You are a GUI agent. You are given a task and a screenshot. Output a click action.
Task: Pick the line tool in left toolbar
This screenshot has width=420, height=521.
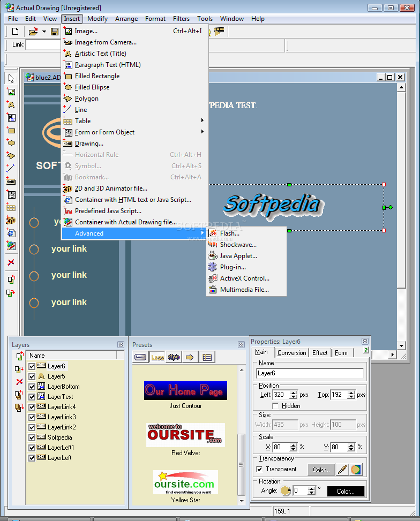11,169
